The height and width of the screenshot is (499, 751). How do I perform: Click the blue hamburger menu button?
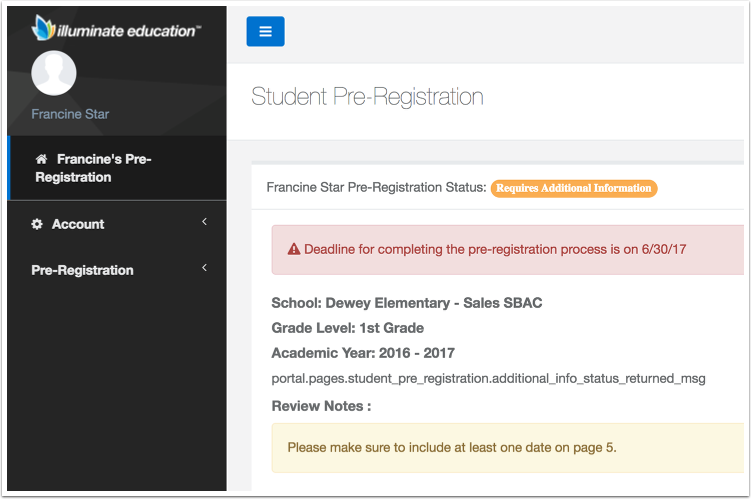265,32
